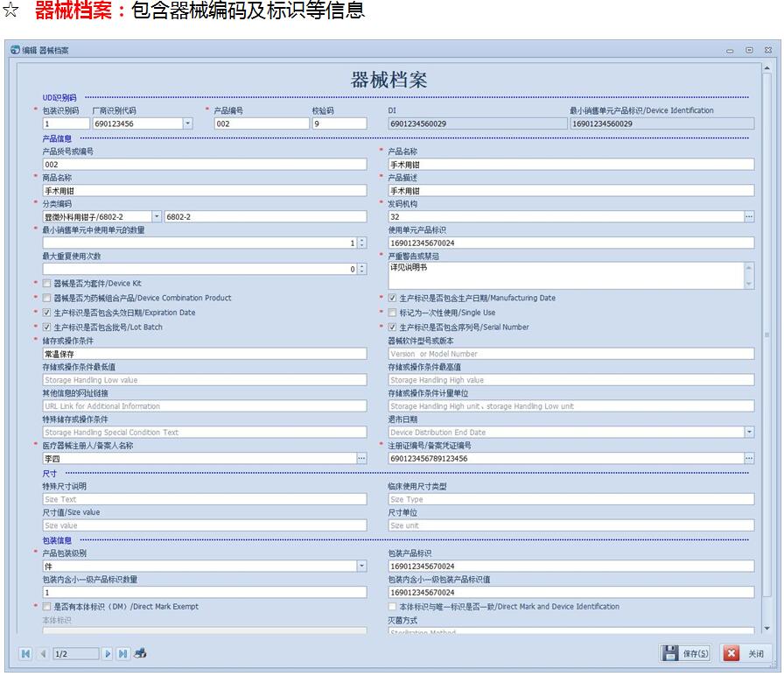Open the 退市日期 date dropdown
784x676 pixels.
(749, 433)
